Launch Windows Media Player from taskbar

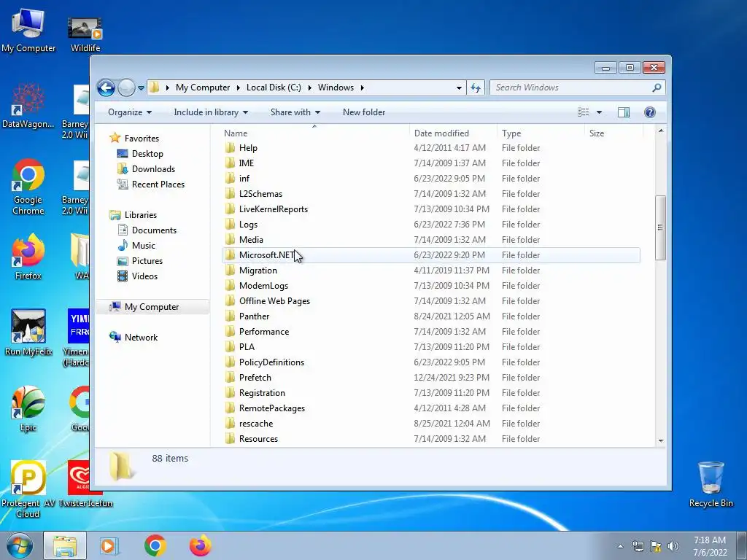tap(109, 546)
